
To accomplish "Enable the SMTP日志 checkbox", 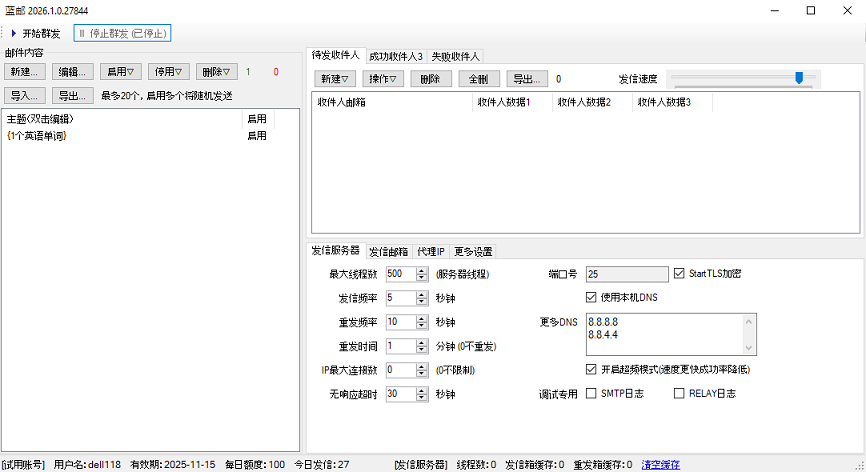I will click(590, 394).
